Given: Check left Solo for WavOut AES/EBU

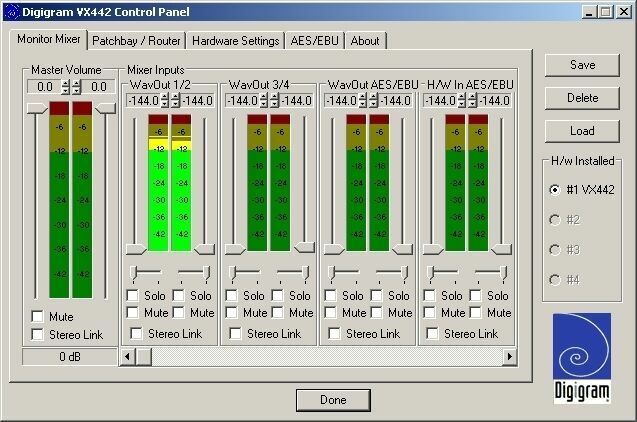Looking at the screenshot, I should 331,295.
